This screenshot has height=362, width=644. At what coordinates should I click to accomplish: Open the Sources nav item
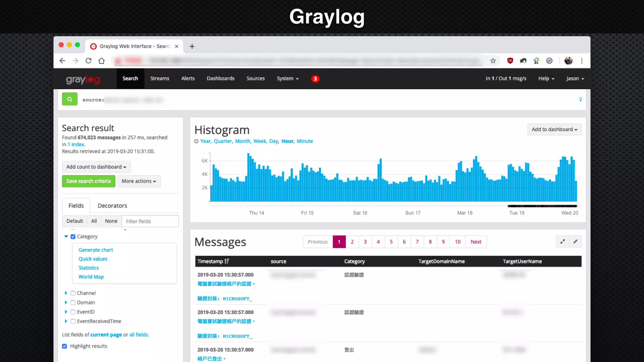256,79
